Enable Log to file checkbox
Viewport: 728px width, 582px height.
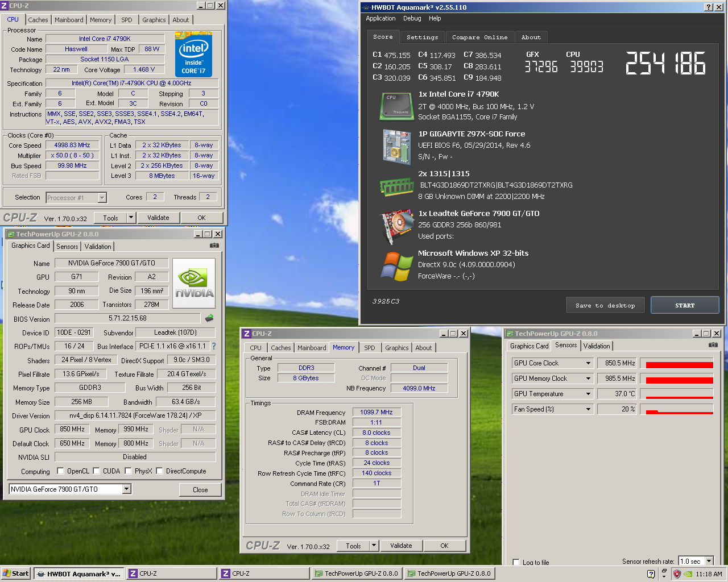point(516,562)
